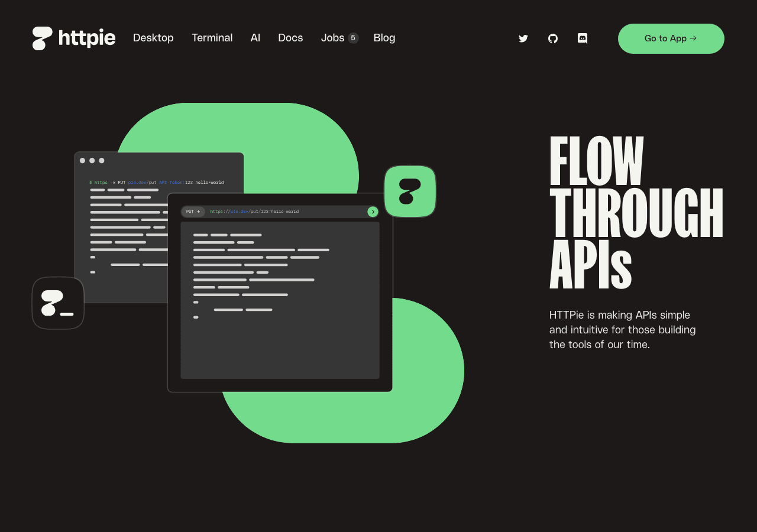This screenshot has width=757, height=532.
Task: Open the PUT method dropdown
Action: click(193, 212)
